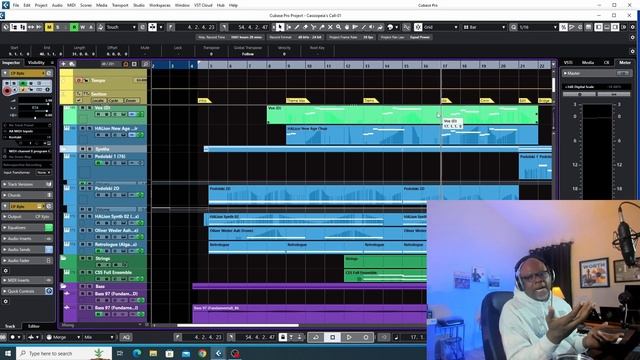Expand the Equalizers inspector section
This screenshot has height=360, width=640.
(x=27, y=227)
